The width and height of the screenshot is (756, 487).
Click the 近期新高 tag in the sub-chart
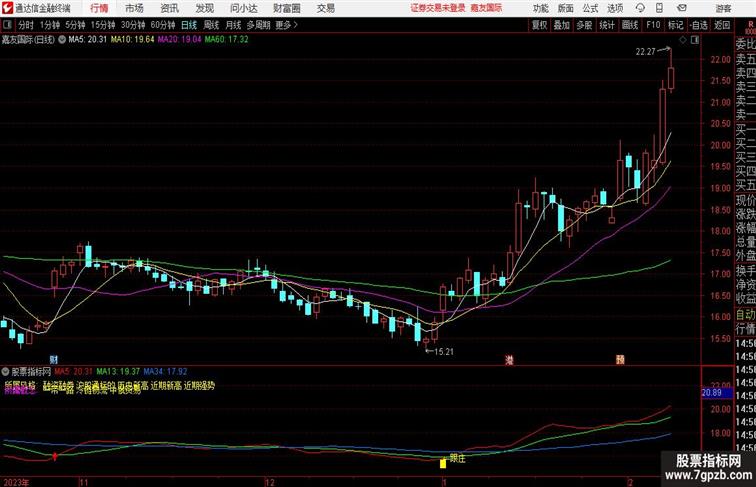166,386
